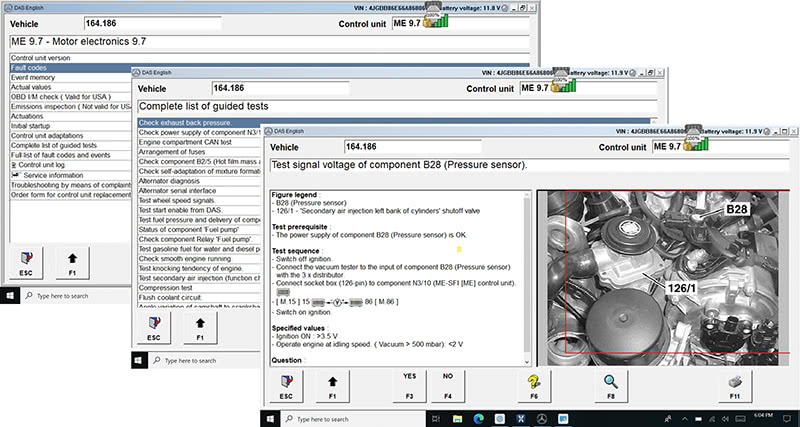Click Vehicle field 164.186 in front window
This screenshot has width=800, height=427.
[413, 147]
